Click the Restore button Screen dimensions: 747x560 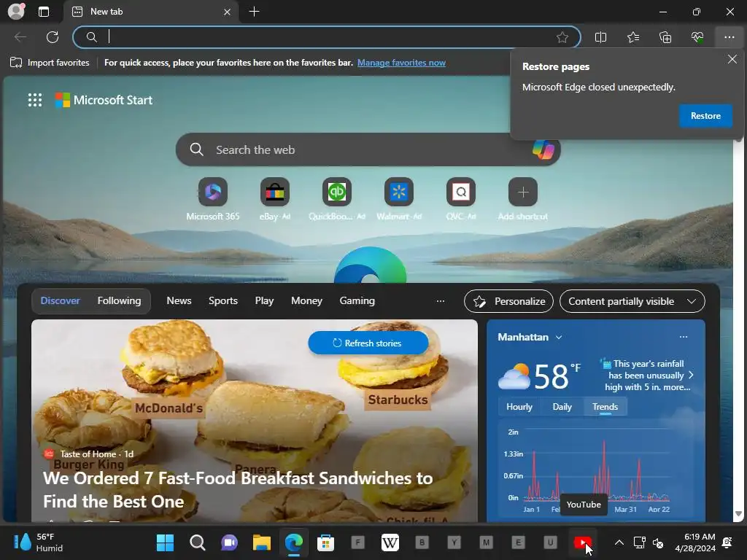(705, 116)
